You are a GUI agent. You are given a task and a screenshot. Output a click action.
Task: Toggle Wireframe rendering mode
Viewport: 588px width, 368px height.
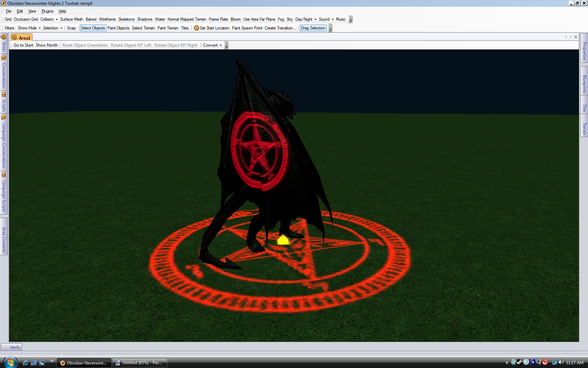pos(107,19)
